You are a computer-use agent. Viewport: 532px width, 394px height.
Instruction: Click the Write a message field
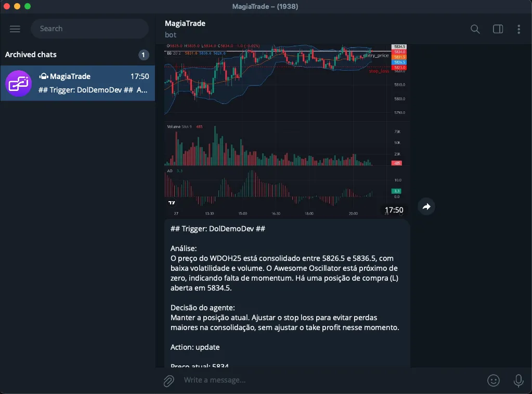click(x=331, y=380)
